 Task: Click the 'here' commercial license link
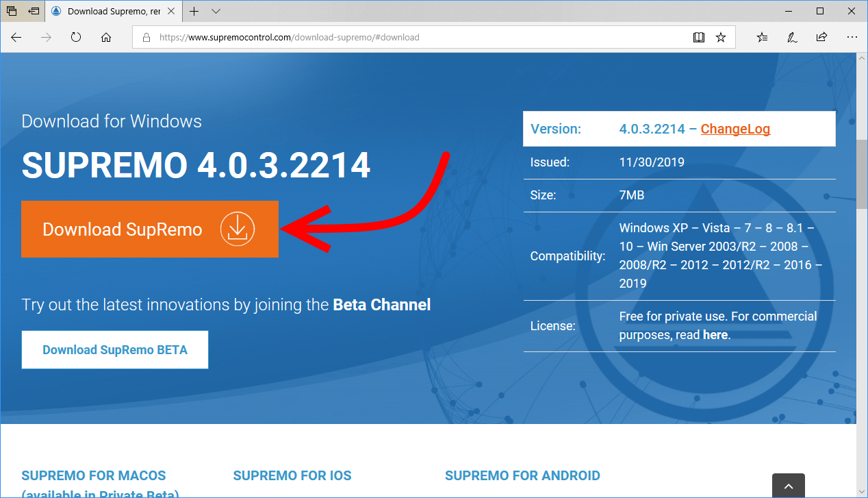tap(715, 335)
